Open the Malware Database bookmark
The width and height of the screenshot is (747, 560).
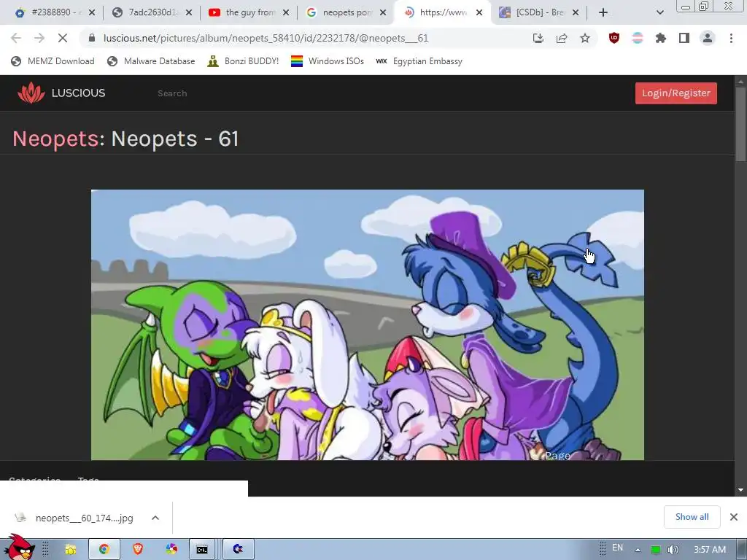[151, 61]
